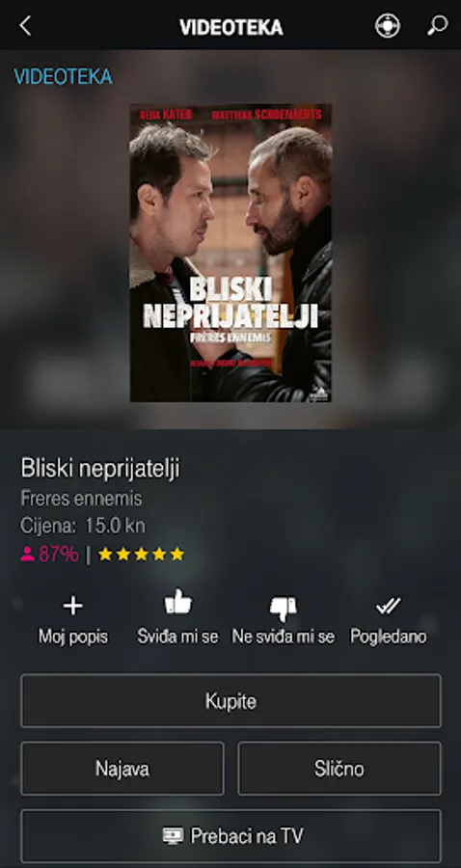Tap the thumbs up icon
Screen dimensions: 461x868
177,603
